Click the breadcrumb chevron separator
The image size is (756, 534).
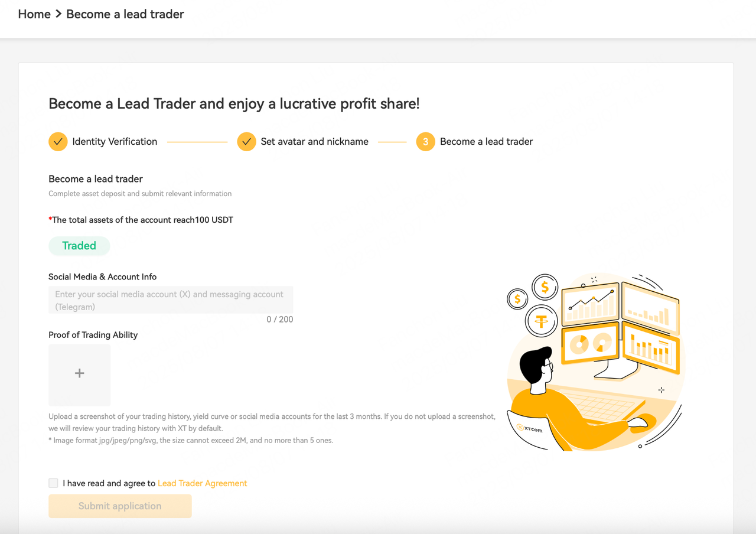(x=58, y=14)
